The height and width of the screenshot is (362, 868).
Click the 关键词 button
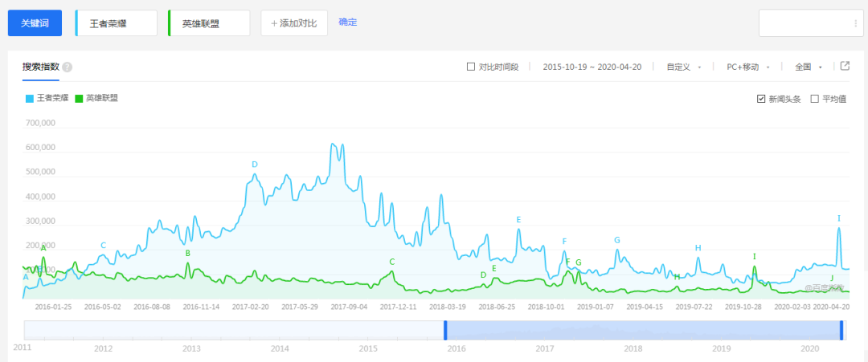click(x=35, y=23)
